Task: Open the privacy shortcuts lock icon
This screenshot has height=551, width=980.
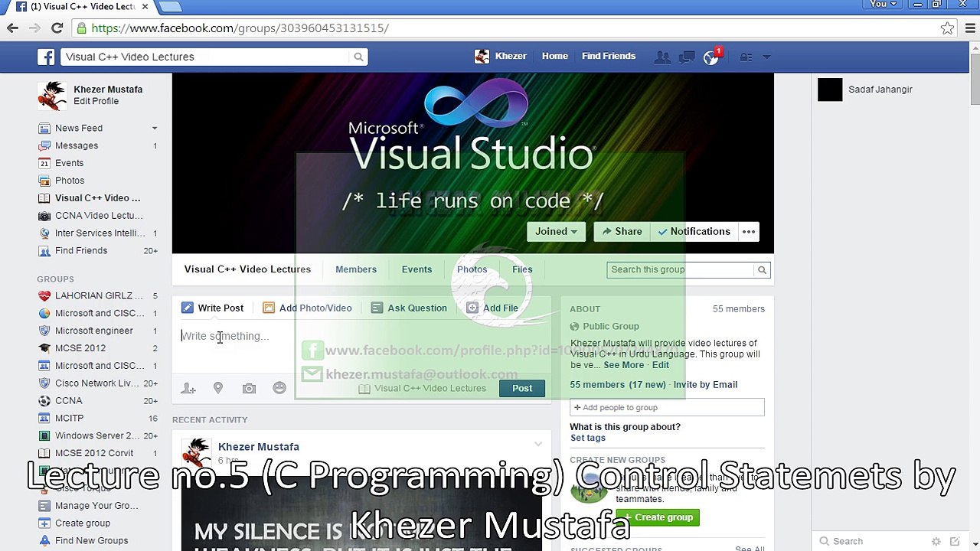Action: coord(746,57)
